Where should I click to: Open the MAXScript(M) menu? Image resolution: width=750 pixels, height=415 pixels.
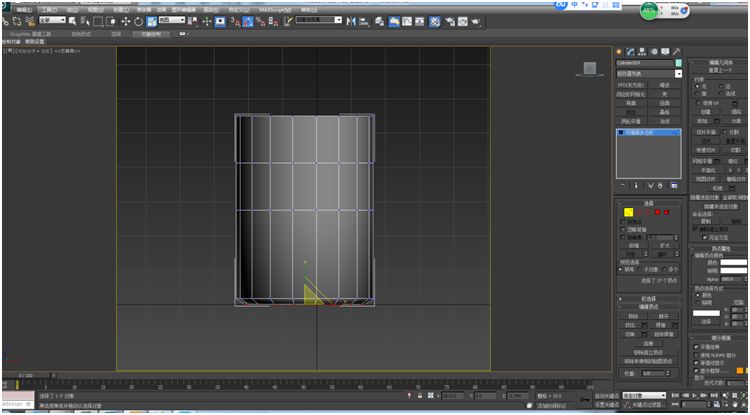tap(275, 9)
